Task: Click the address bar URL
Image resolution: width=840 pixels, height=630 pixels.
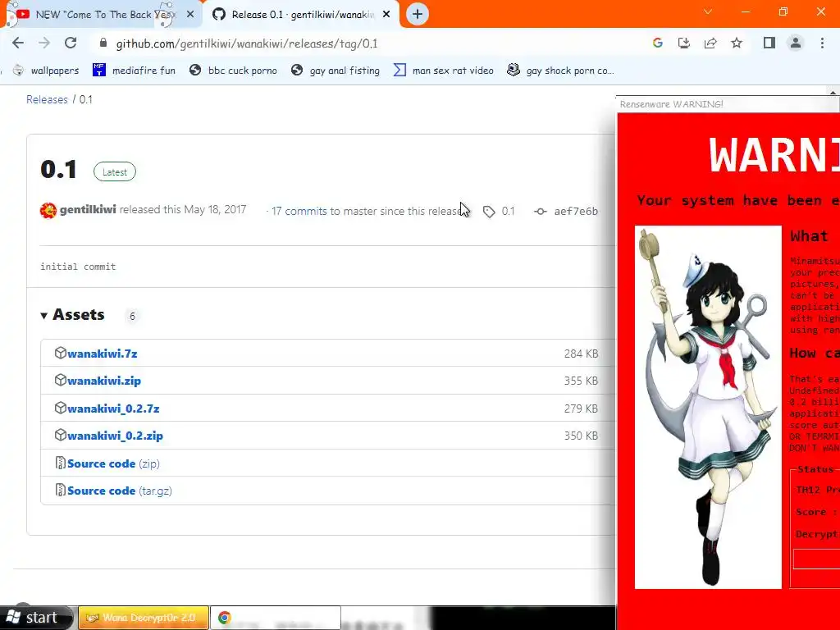Action: tap(247, 44)
